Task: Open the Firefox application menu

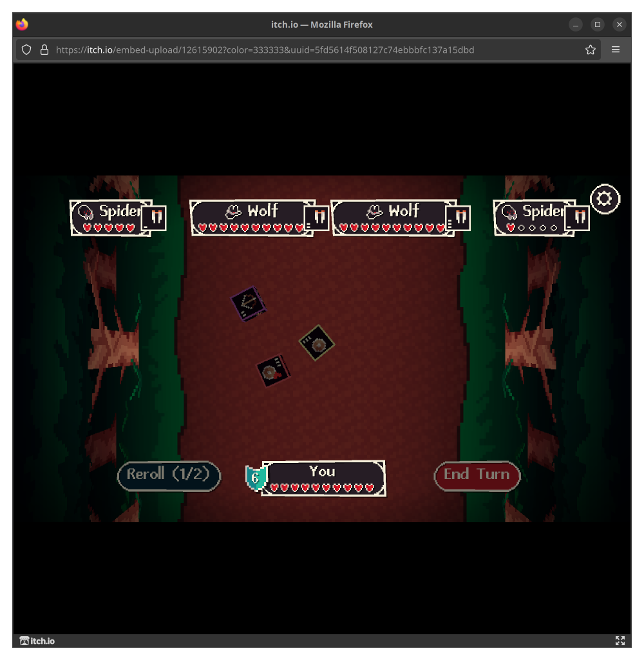Action: (x=616, y=50)
